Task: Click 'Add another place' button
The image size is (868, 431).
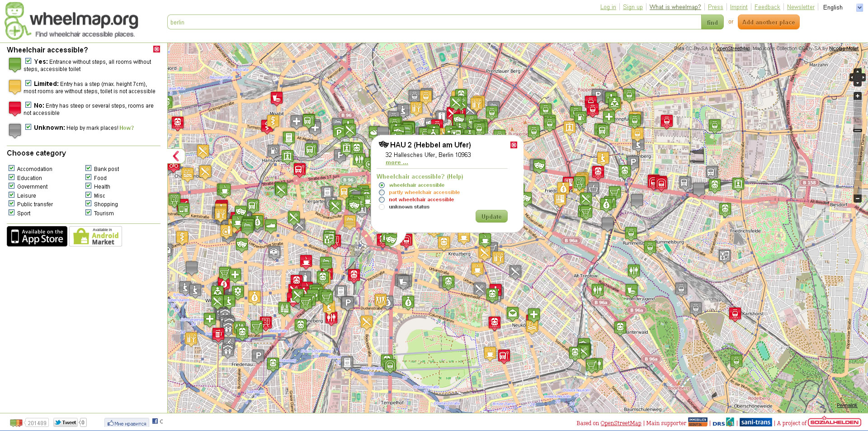Action: (x=769, y=22)
